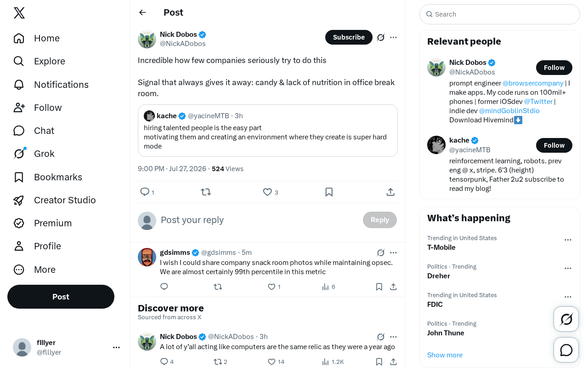This screenshot has width=588, height=368.
Task: Follow kache in Relevant people
Action: coord(554,145)
